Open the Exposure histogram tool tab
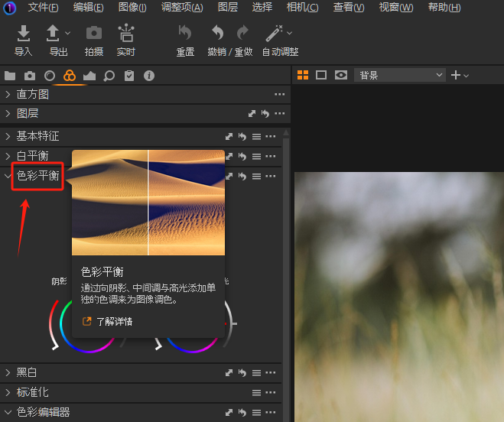The image size is (504, 422). (x=89, y=76)
